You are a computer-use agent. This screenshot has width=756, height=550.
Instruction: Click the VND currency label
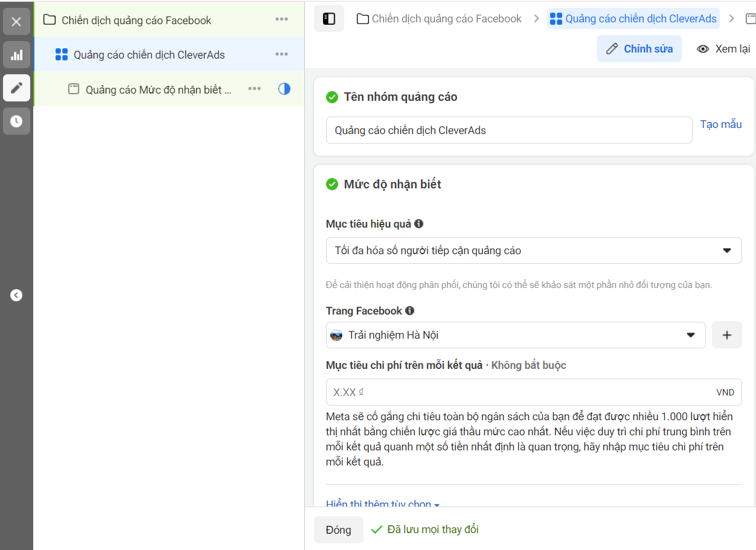[725, 392]
